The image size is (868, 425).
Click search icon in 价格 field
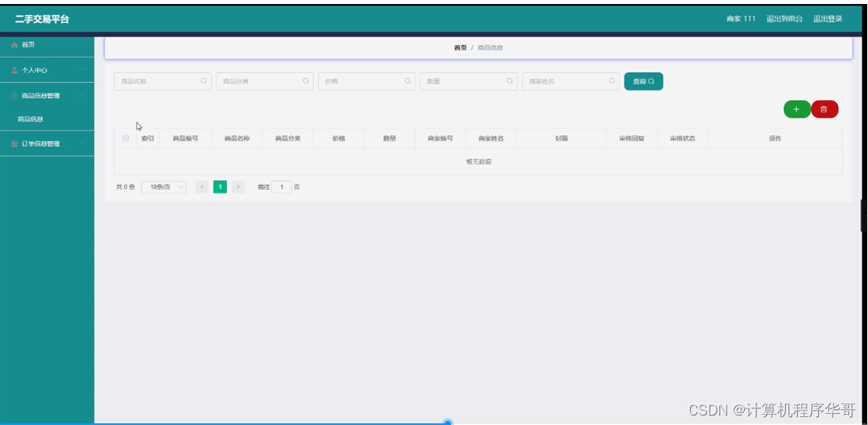tap(407, 81)
